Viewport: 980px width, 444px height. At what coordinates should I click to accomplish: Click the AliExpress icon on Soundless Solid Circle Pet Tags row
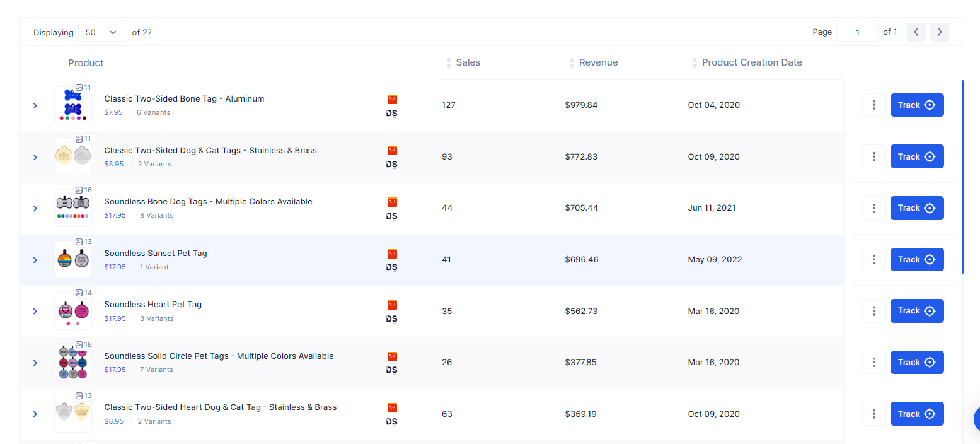(x=392, y=357)
